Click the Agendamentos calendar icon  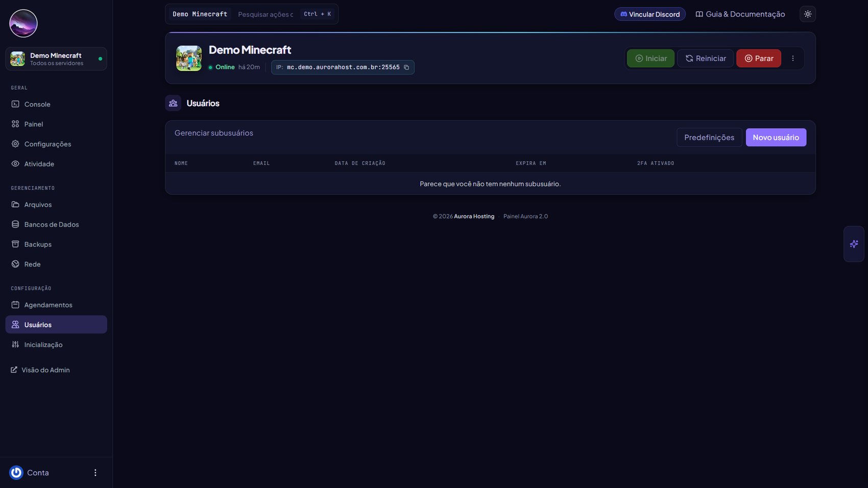15,305
